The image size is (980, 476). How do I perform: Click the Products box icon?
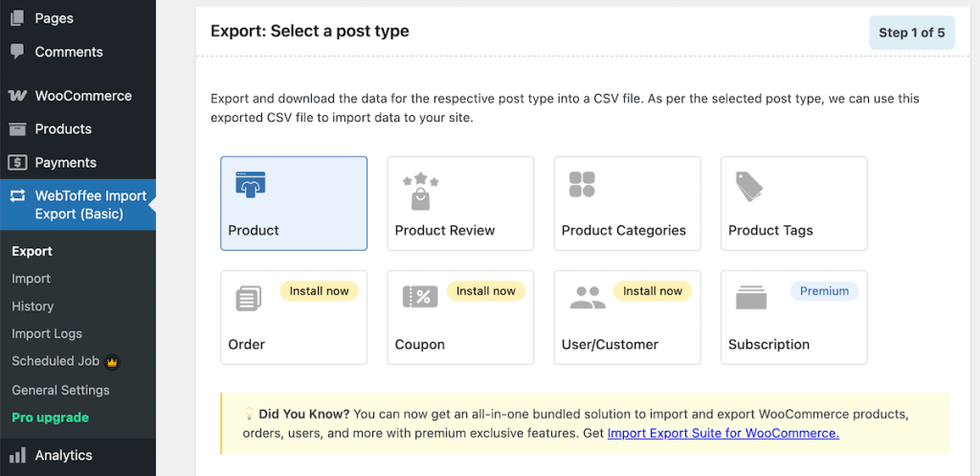[17, 129]
